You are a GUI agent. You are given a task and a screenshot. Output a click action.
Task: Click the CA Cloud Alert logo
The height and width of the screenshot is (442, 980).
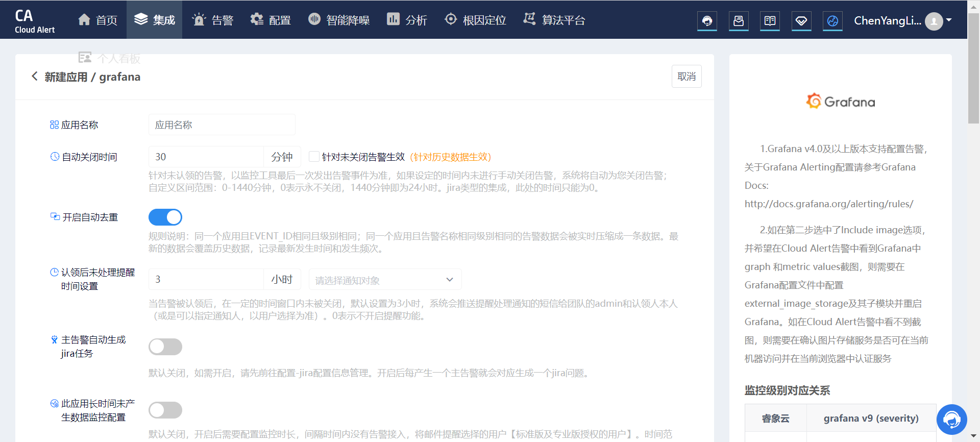click(x=34, y=21)
